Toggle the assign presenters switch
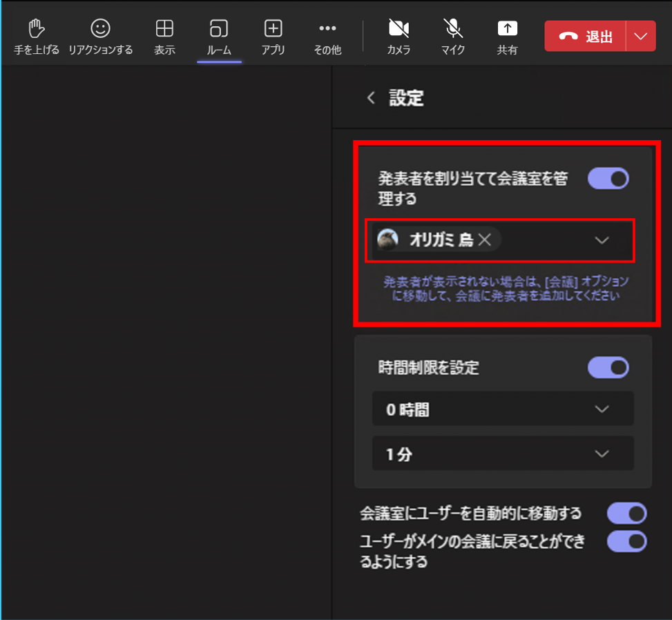Image resolution: width=672 pixels, height=620 pixels. point(608,179)
